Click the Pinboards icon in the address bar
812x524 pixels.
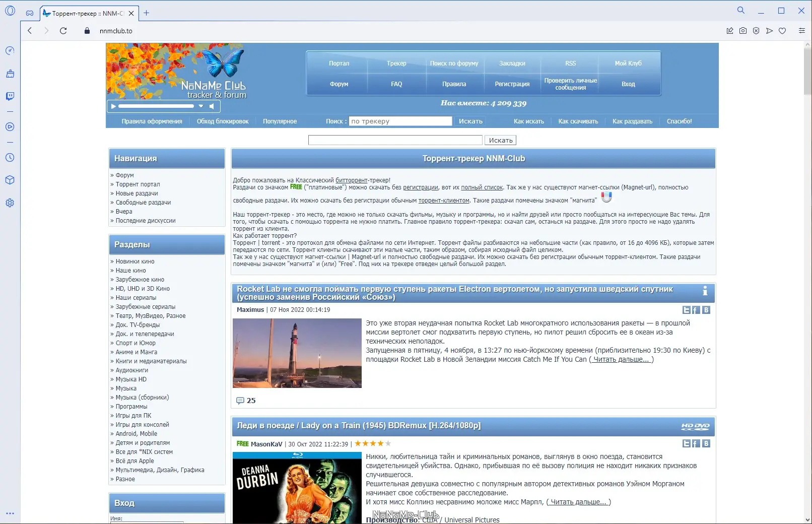point(730,31)
